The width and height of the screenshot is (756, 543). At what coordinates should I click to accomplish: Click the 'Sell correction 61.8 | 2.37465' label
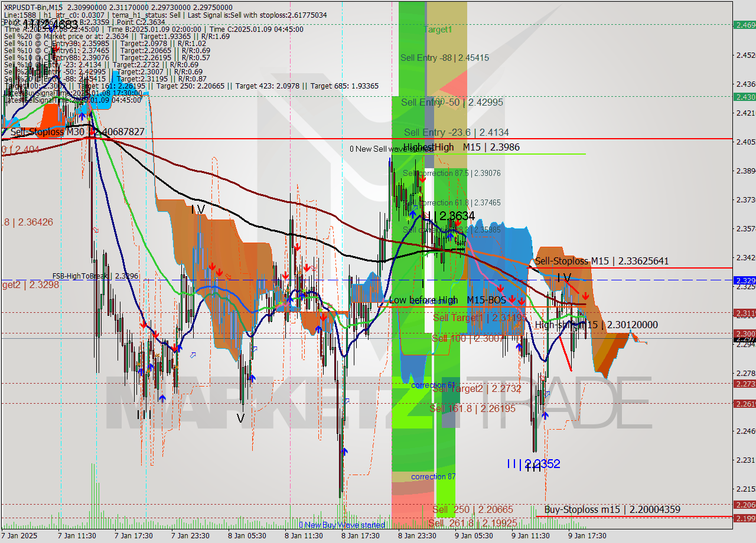coord(452,203)
